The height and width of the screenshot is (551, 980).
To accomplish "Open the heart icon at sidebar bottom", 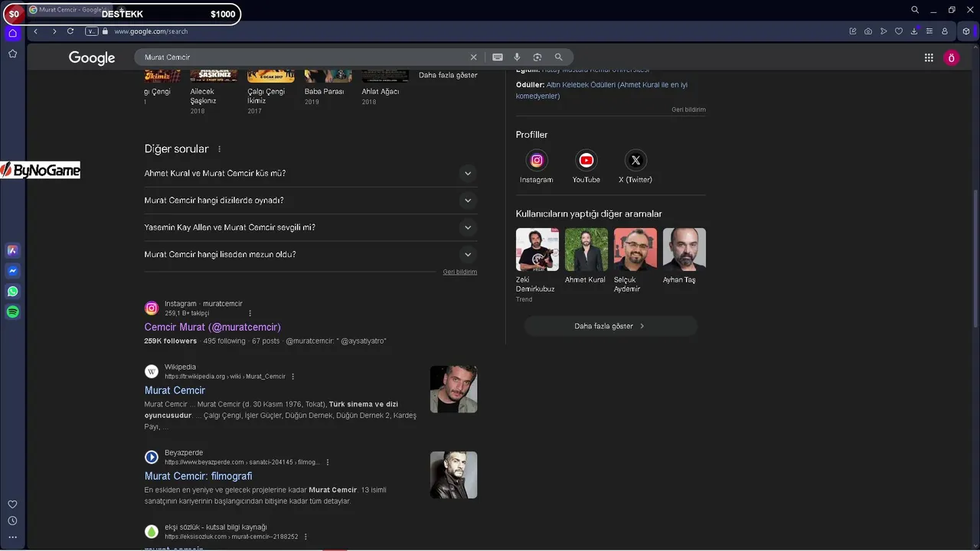I will (12, 504).
